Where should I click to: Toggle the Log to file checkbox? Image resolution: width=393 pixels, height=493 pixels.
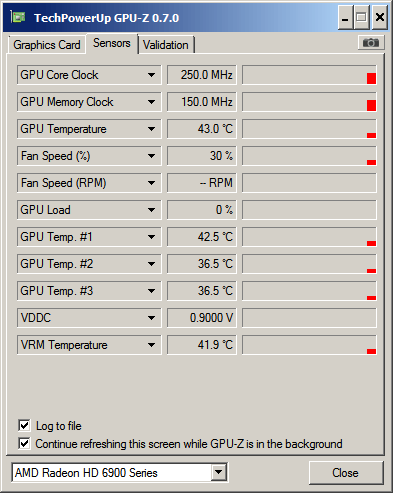[x=24, y=426]
